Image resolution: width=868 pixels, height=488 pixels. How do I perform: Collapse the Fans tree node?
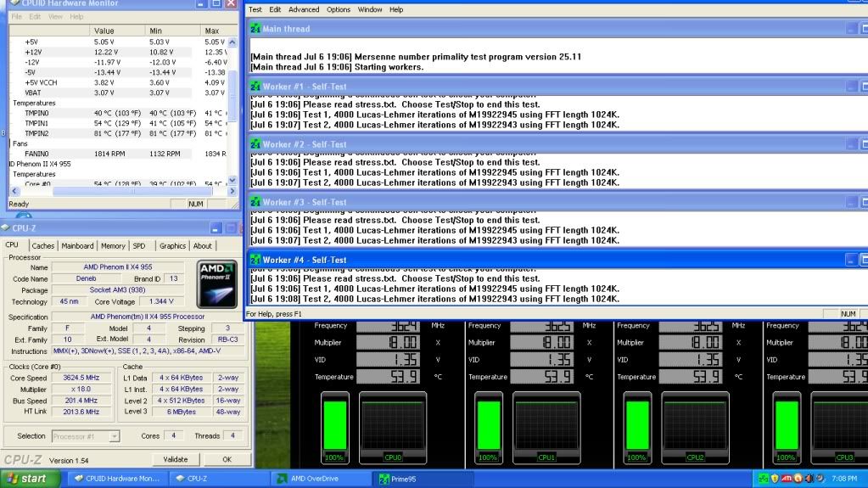coord(20,143)
